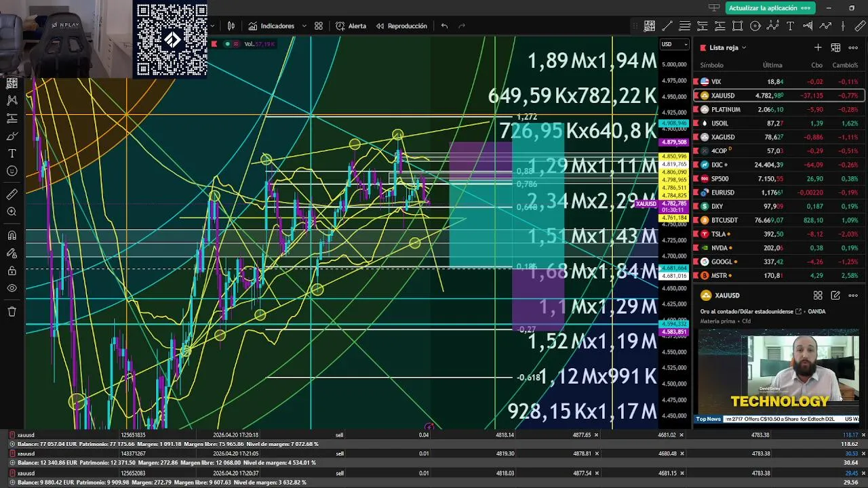Undo the last chart action

444,26
